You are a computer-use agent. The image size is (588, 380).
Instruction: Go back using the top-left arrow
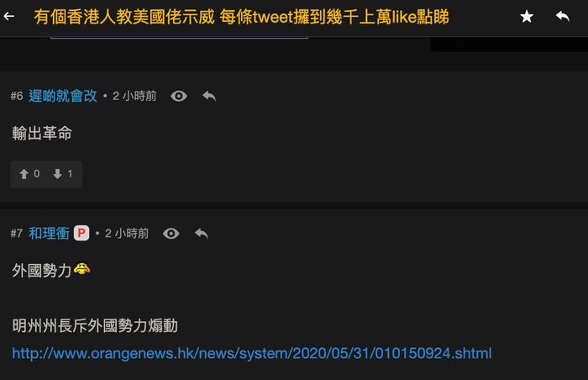pos(9,16)
